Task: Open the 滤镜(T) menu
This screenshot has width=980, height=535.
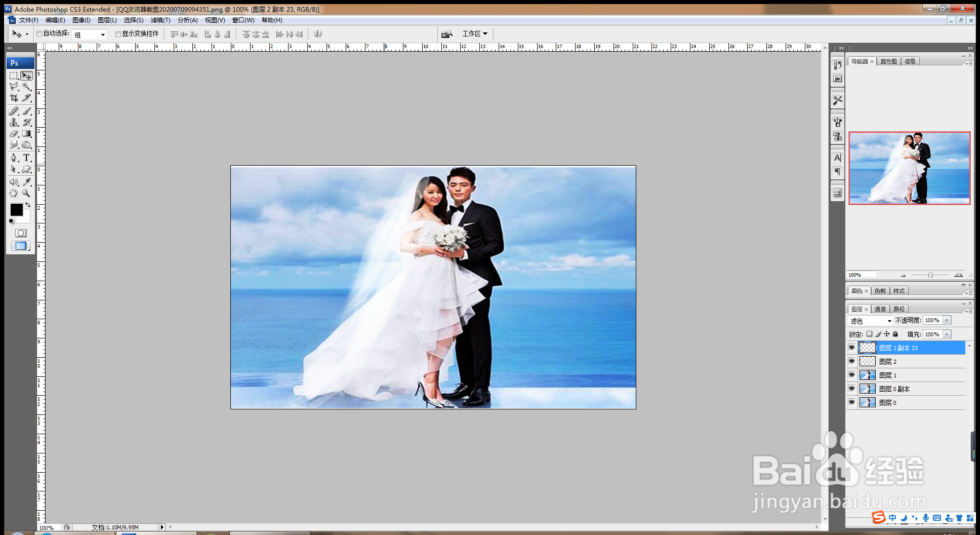Action: 160,20
